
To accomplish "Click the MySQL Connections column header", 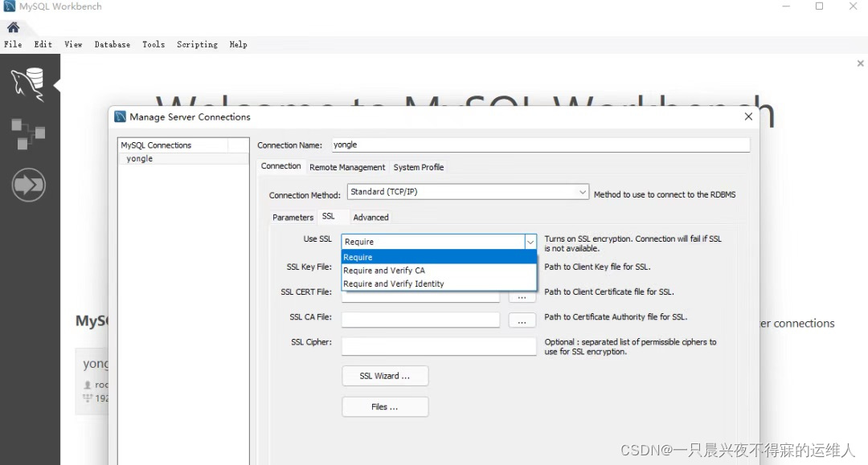I will pos(173,145).
